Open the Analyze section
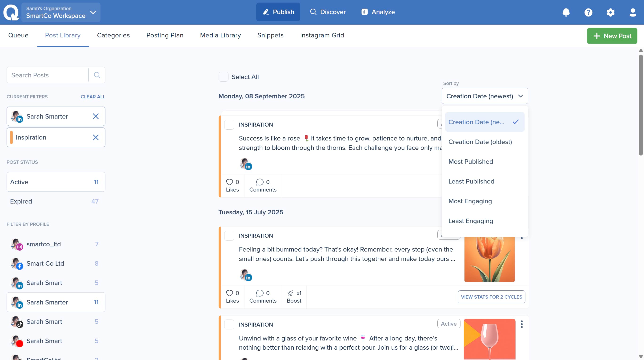Viewport: 644px width, 360px height. 378,12
